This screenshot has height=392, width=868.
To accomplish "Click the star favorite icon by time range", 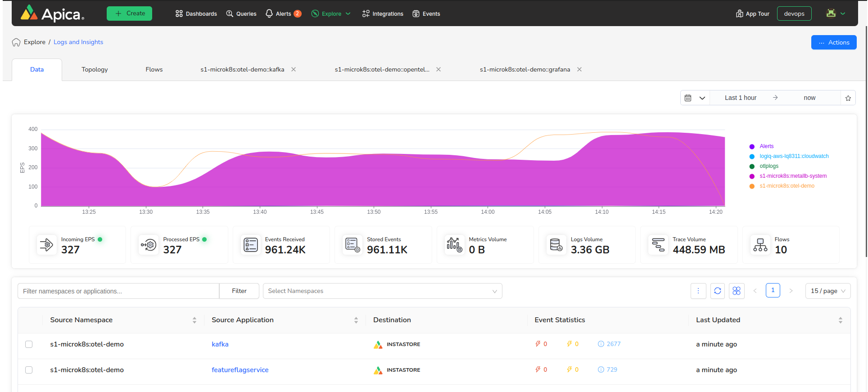I will click(848, 98).
